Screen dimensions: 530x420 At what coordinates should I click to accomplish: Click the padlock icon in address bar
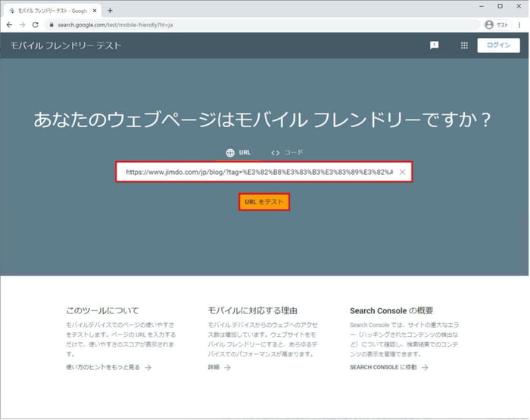(x=51, y=25)
